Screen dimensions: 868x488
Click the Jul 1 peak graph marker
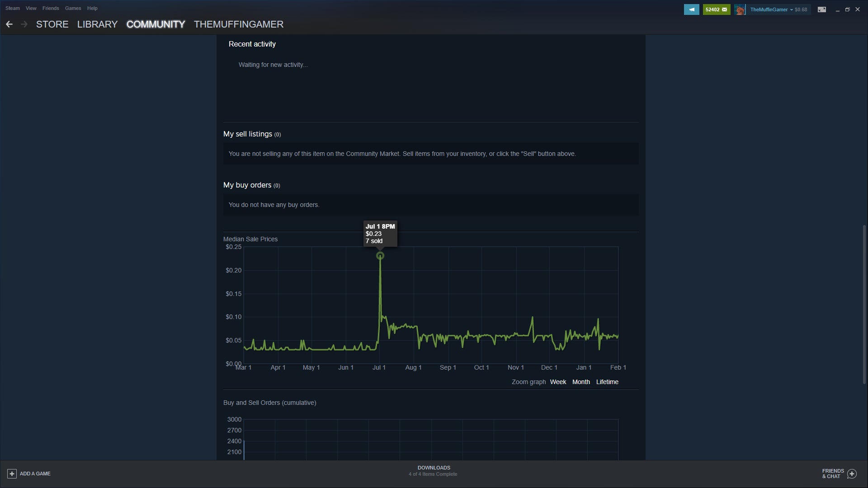pyautogui.click(x=380, y=256)
